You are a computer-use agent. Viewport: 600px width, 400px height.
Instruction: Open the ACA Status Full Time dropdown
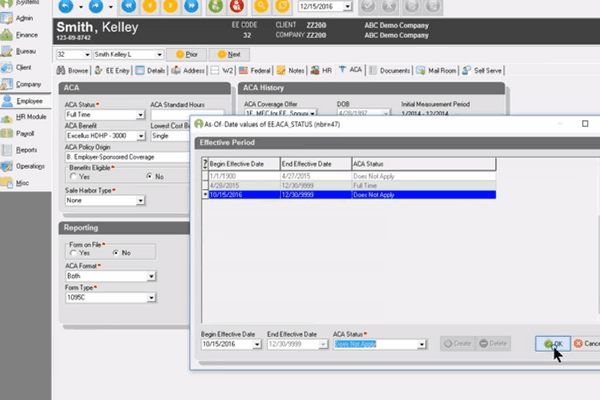pos(140,115)
